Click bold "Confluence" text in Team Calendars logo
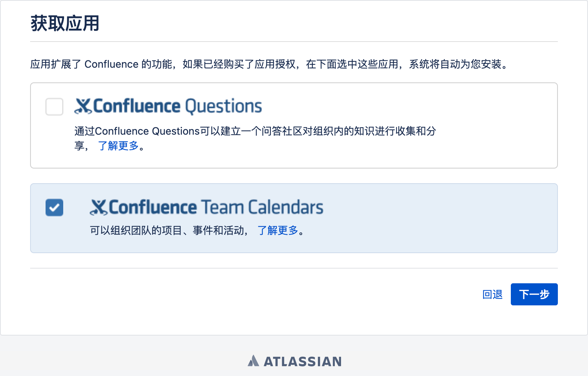Image resolution: width=588 pixels, height=376 pixels. click(x=153, y=207)
